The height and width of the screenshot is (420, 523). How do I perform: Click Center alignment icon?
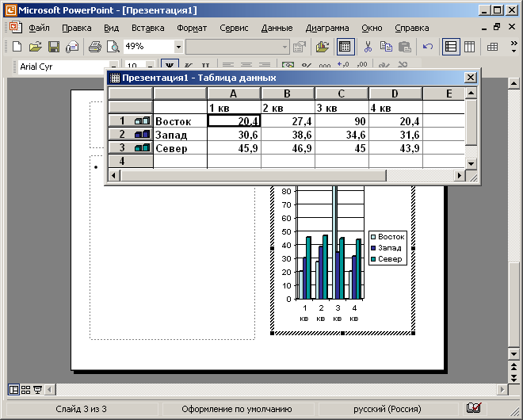[246, 66]
